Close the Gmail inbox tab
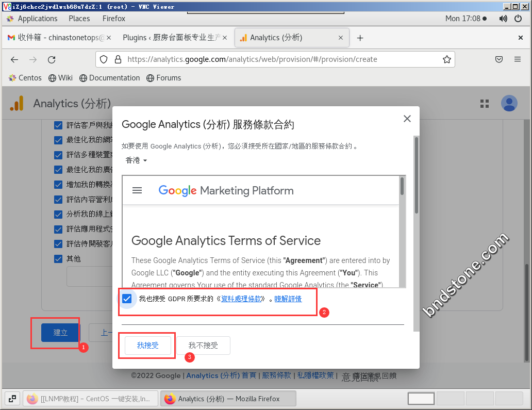Viewport: 532px width, 410px height. click(x=109, y=38)
